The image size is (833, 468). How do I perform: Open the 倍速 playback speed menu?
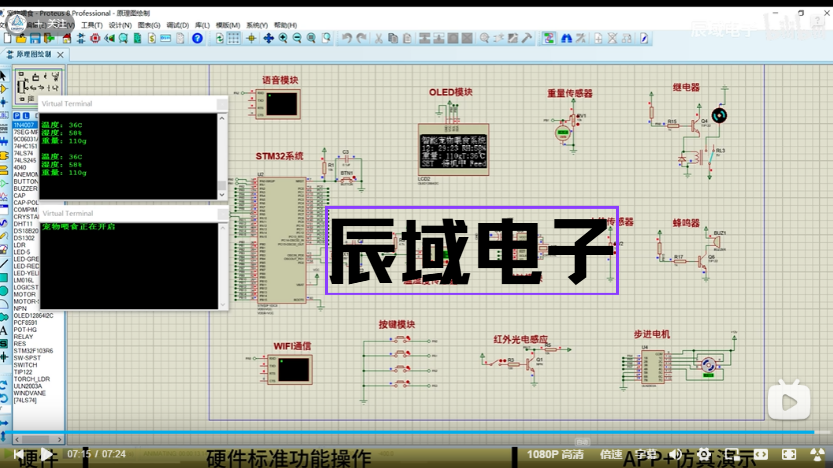tap(611, 455)
